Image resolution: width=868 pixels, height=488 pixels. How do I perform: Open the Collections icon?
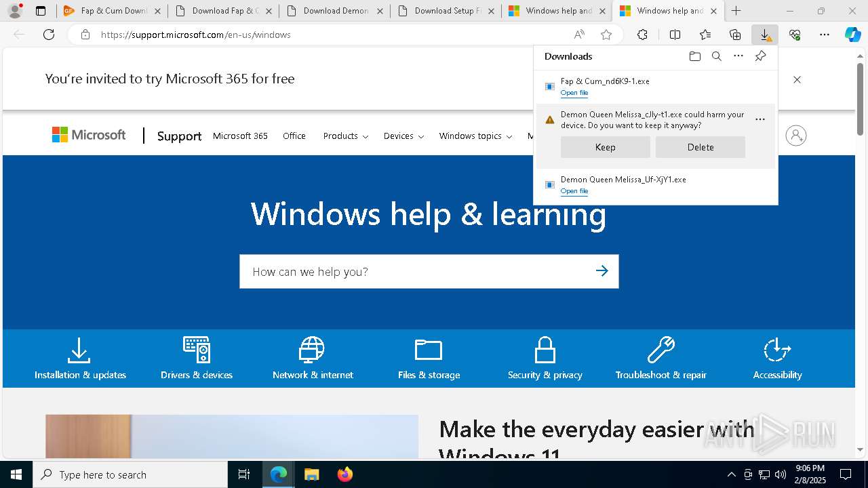click(x=735, y=35)
